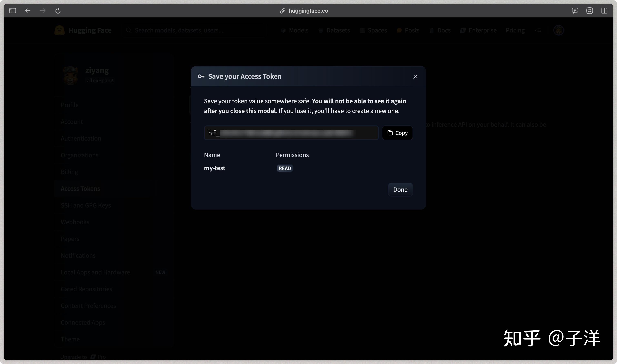Viewport: 617px width, 364px height.
Task: Click the Copy token button
Action: coord(397,133)
